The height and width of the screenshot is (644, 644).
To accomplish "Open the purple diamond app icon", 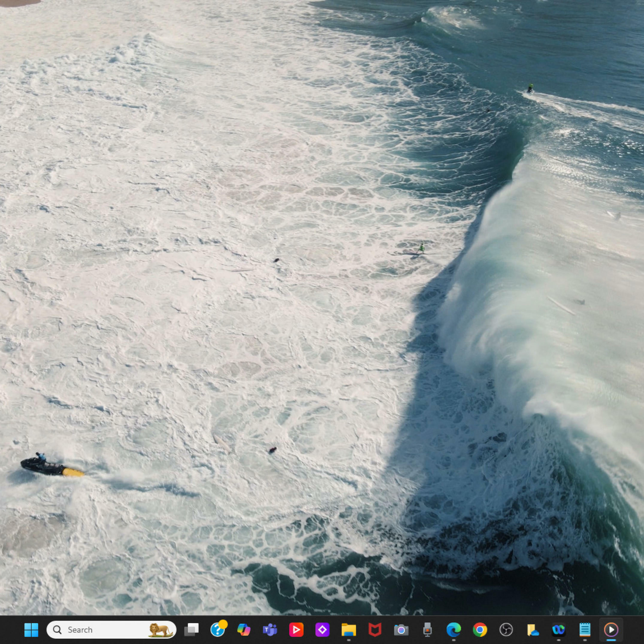I will point(322,630).
